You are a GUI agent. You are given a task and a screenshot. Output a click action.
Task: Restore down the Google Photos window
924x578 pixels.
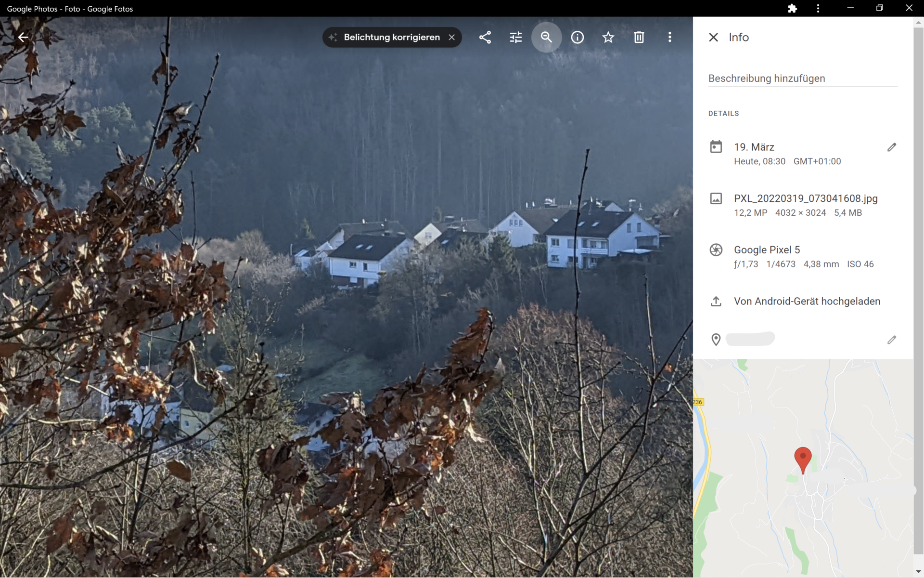coord(880,8)
